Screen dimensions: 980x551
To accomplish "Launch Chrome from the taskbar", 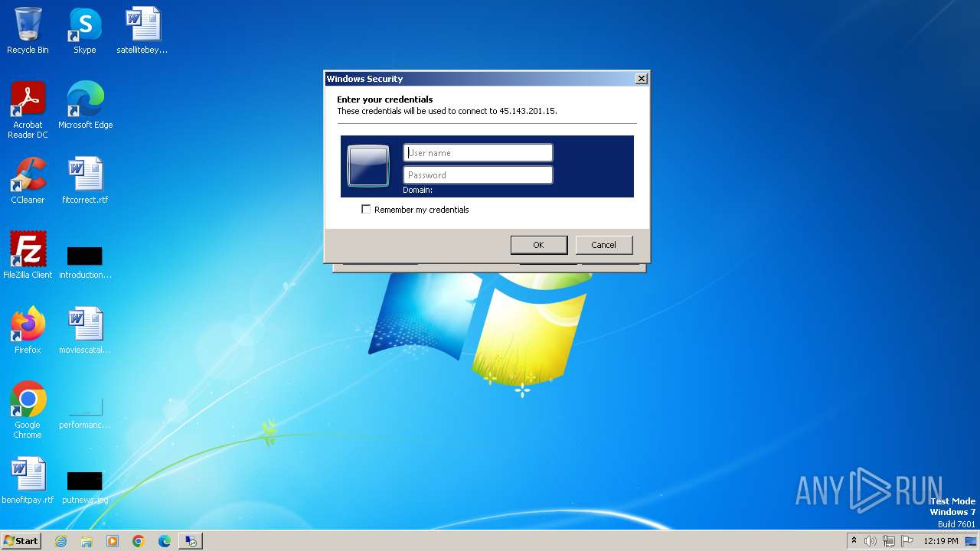I will 139,541.
